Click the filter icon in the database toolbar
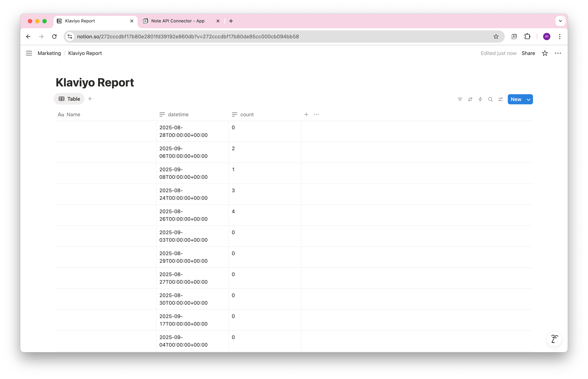 click(460, 99)
